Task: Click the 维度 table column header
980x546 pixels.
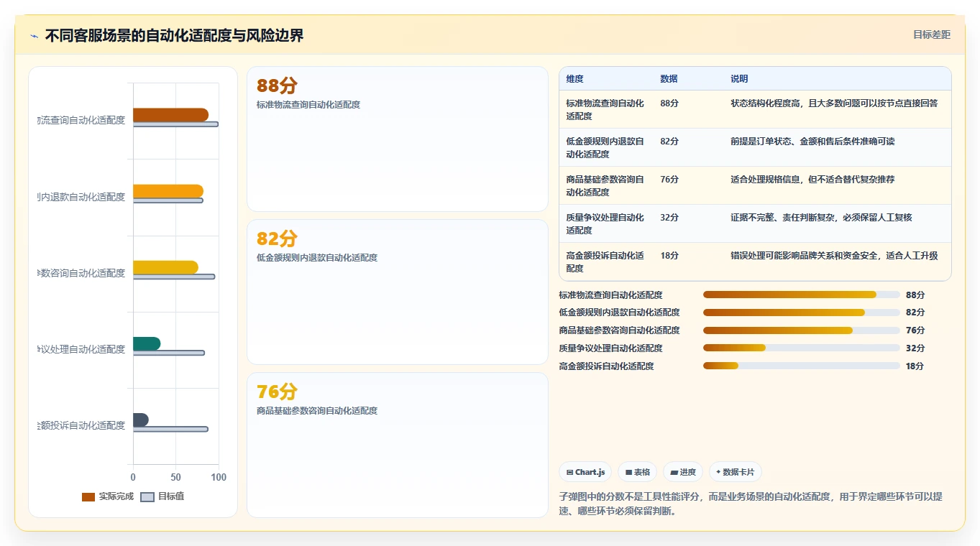Action: pos(574,79)
